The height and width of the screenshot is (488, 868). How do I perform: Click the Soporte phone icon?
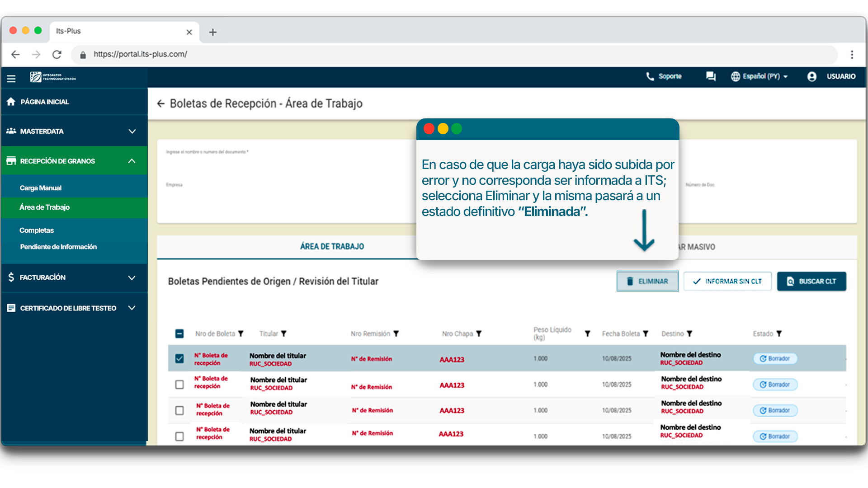pyautogui.click(x=650, y=76)
